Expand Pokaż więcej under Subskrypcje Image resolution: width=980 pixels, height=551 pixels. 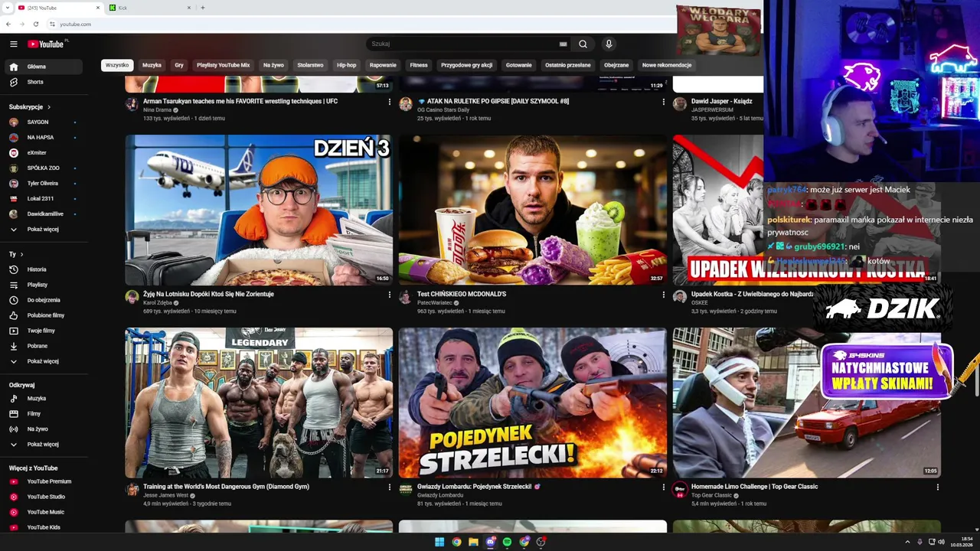pyautogui.click(x=45, y=230)
